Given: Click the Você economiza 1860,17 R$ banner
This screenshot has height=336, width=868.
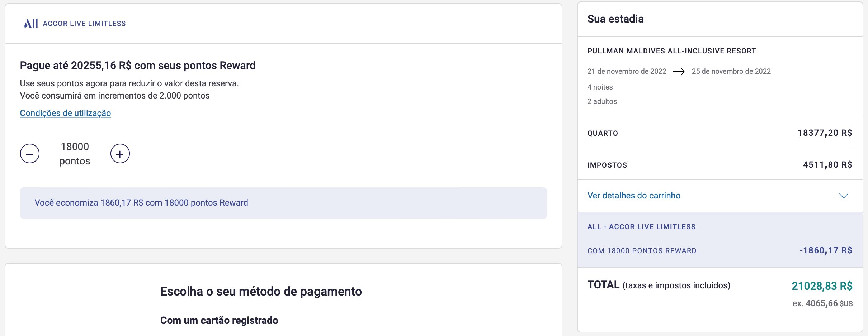Looking at the screenshot, I should [141, 203].
